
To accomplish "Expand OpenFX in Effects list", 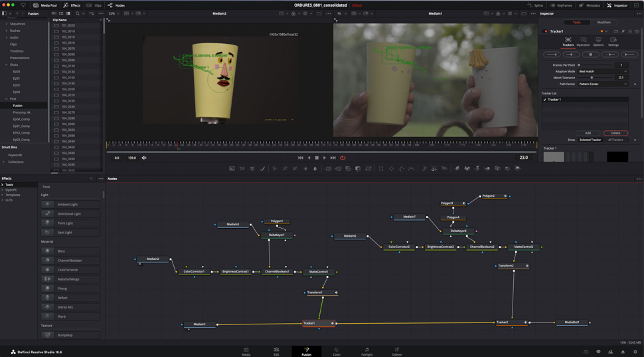I will [x=3, y=190].
